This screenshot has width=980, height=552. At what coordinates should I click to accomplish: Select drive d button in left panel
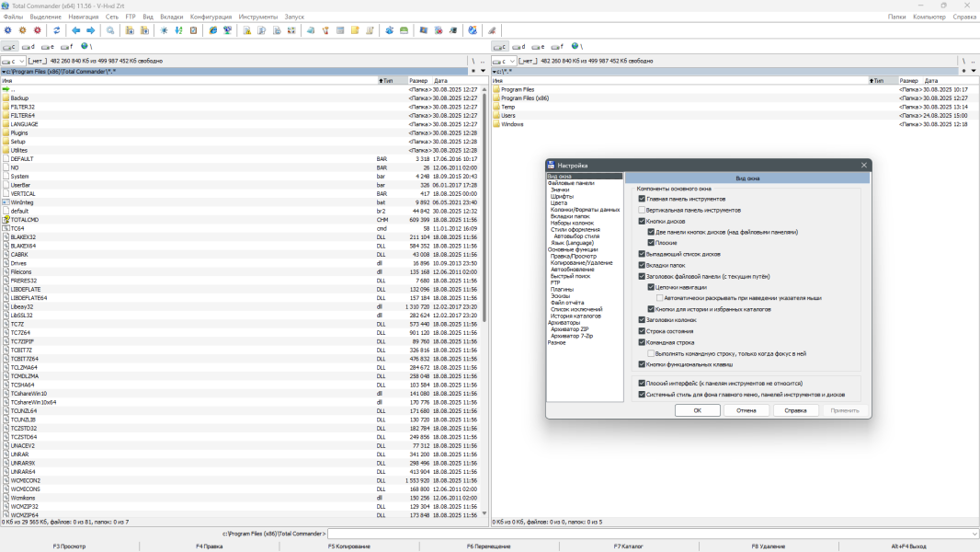28,46
